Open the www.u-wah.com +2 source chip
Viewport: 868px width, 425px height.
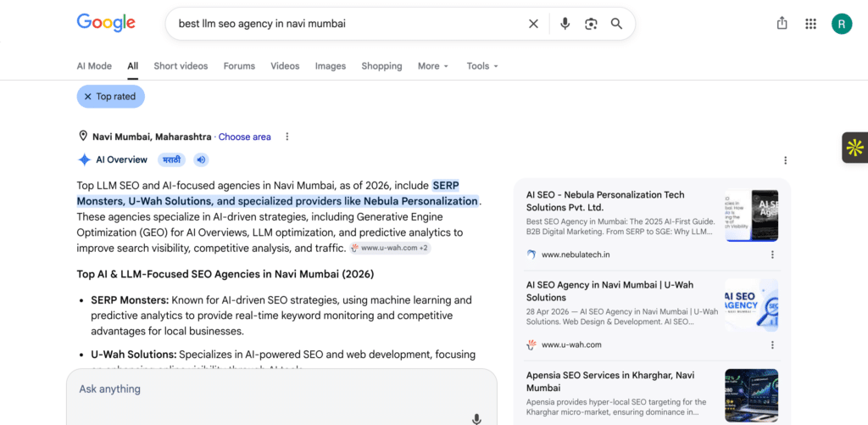coord(390,248)
